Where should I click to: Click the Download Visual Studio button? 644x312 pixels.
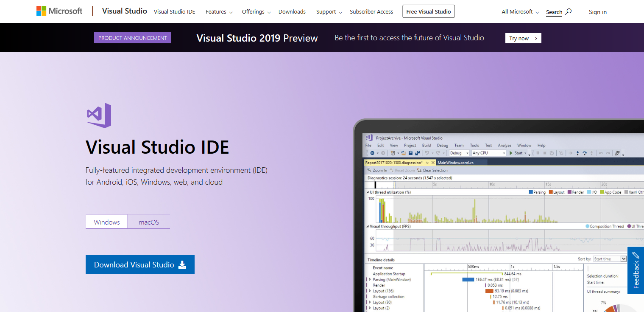pyautogui.click(x=140, y=264)
